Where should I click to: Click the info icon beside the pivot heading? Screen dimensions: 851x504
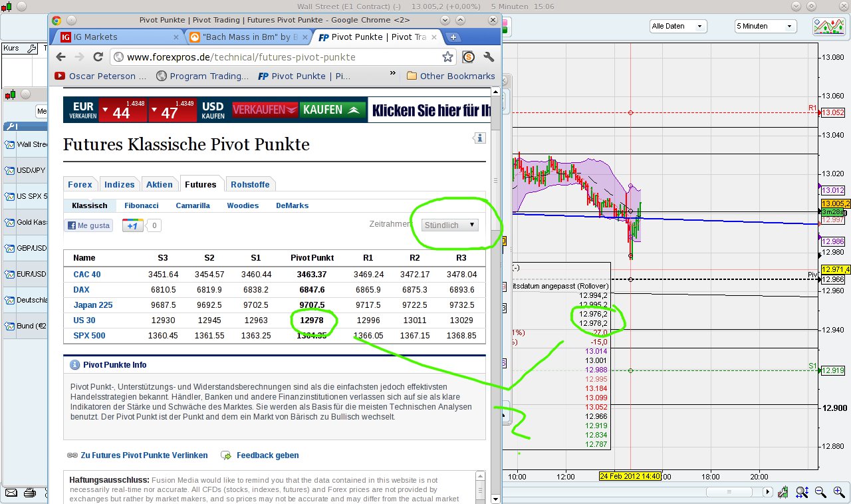479,138
